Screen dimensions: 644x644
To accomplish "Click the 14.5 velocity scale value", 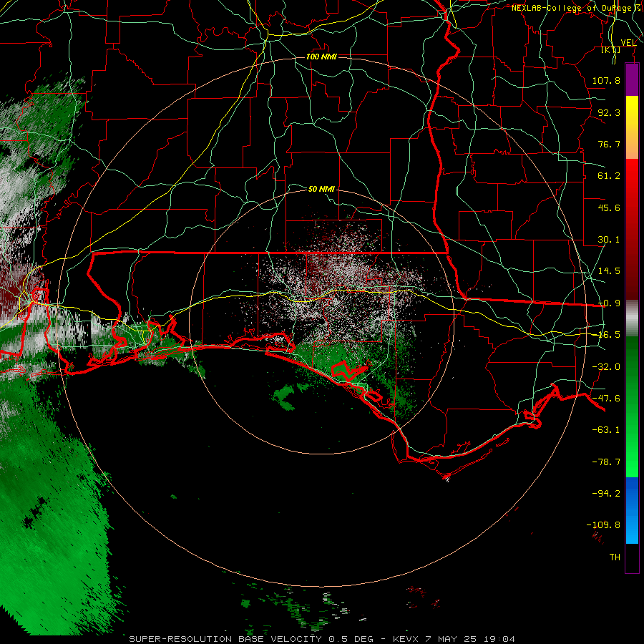I will pos(609,271).
